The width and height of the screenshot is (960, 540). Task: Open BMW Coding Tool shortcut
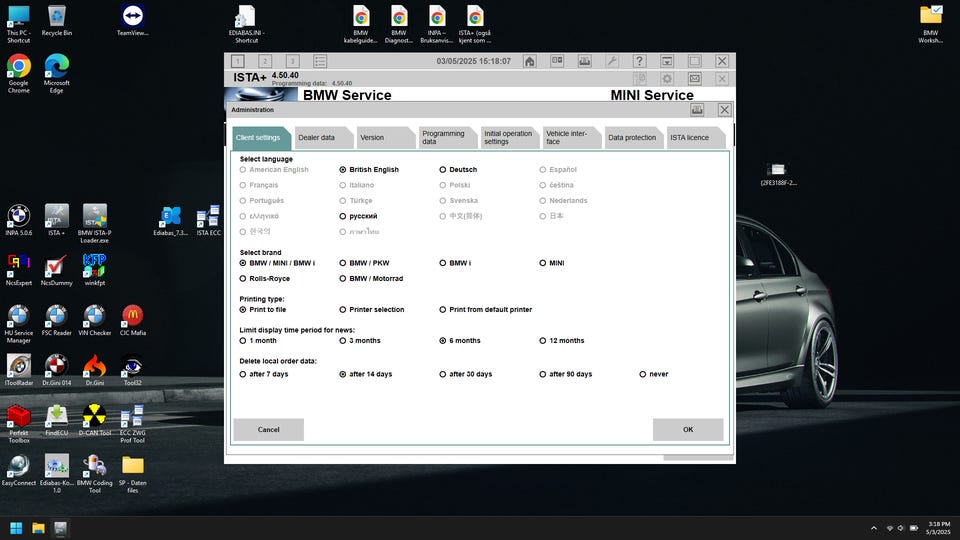click(94, 474)
